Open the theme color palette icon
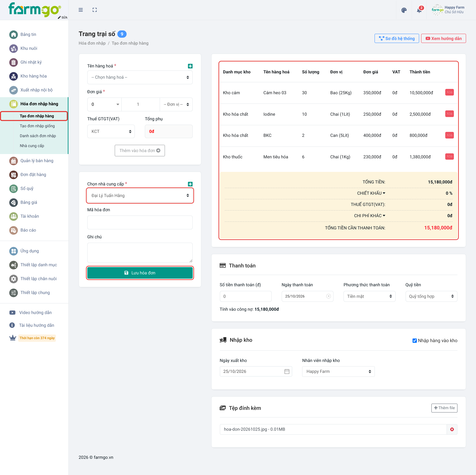This screenshot has height=475, width=476. (404, 10)
